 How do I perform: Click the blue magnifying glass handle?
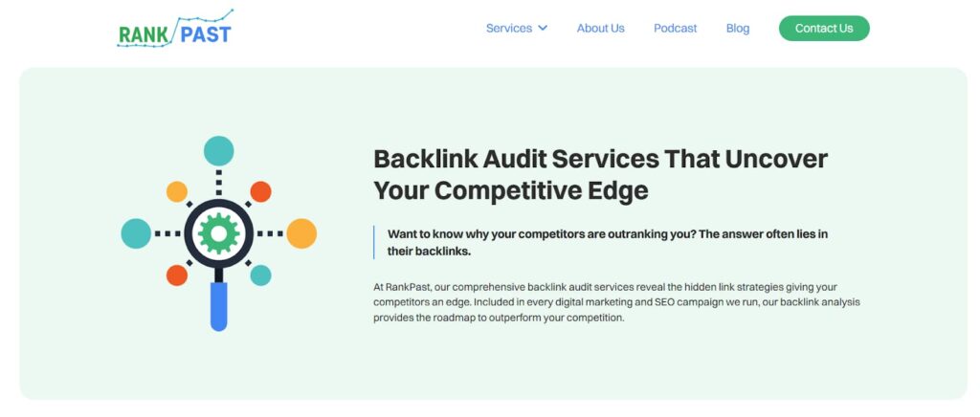click(219, 306)
